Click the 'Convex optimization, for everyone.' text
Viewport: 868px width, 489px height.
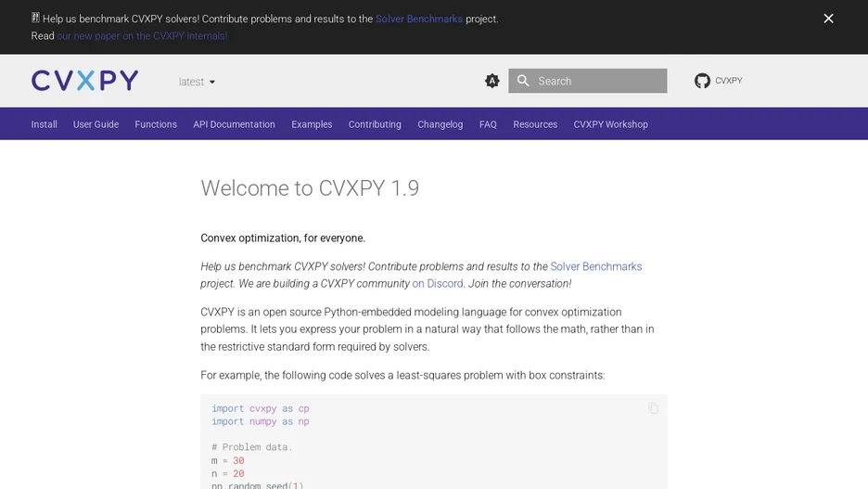pos(283,238)
